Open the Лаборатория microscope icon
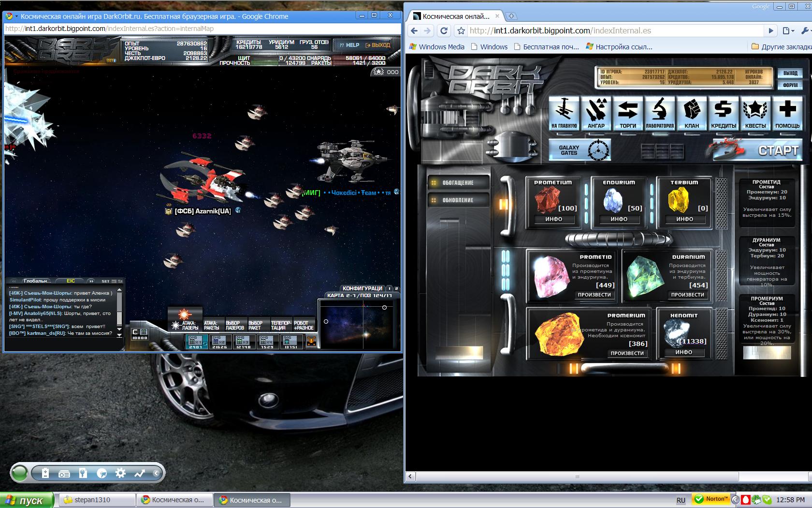812x508 pixels. pyautogui.click(x=660, y=113)
